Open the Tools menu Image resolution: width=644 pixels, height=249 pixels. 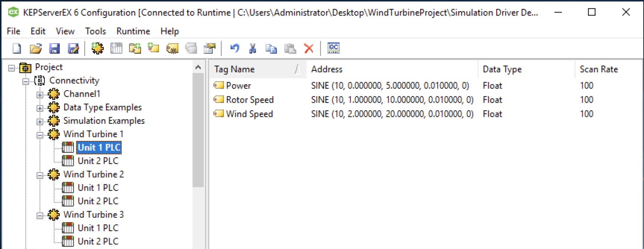coord(96,31)
